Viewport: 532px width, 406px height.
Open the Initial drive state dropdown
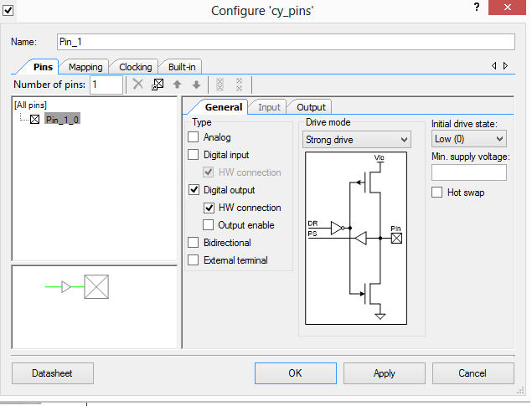[x=468, y=139]
